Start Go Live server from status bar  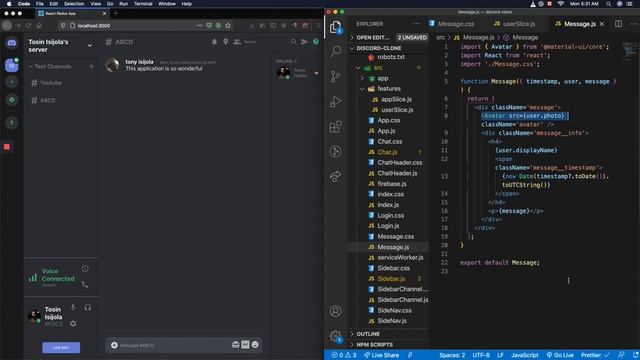coord(560,355)
